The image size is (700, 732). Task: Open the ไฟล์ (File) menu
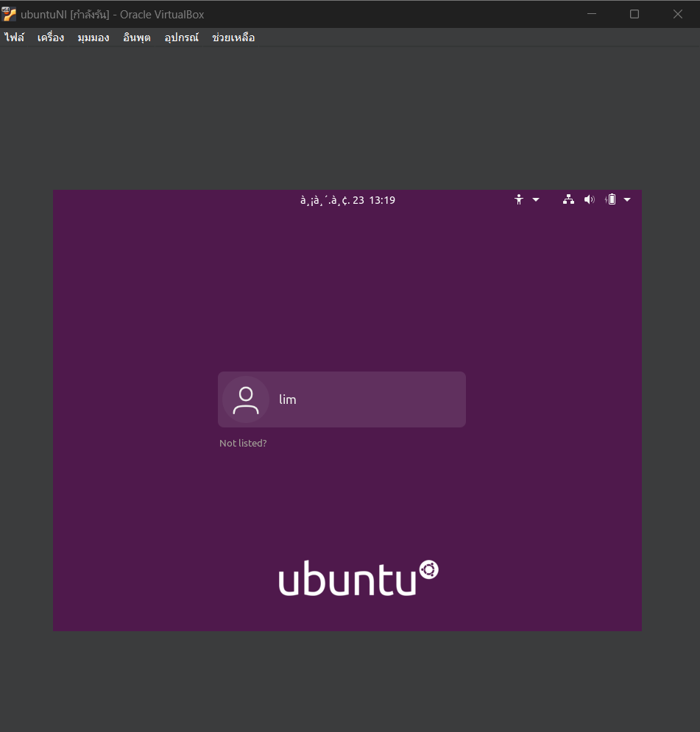(14, 38)
